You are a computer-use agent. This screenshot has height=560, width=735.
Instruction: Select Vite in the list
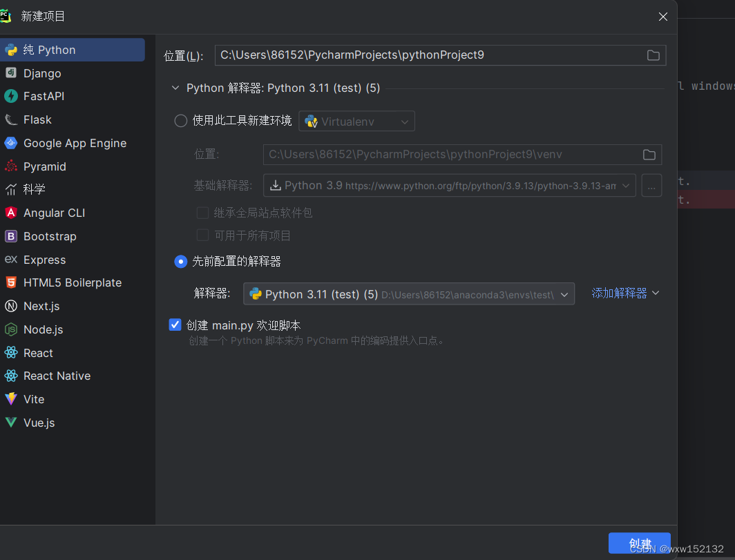click(72, 399)
